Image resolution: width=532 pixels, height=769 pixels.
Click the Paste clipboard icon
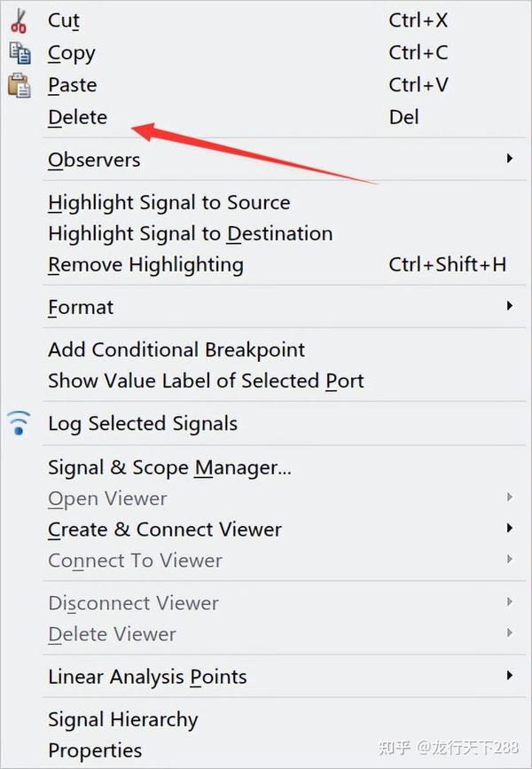click(x=19, y=85)
